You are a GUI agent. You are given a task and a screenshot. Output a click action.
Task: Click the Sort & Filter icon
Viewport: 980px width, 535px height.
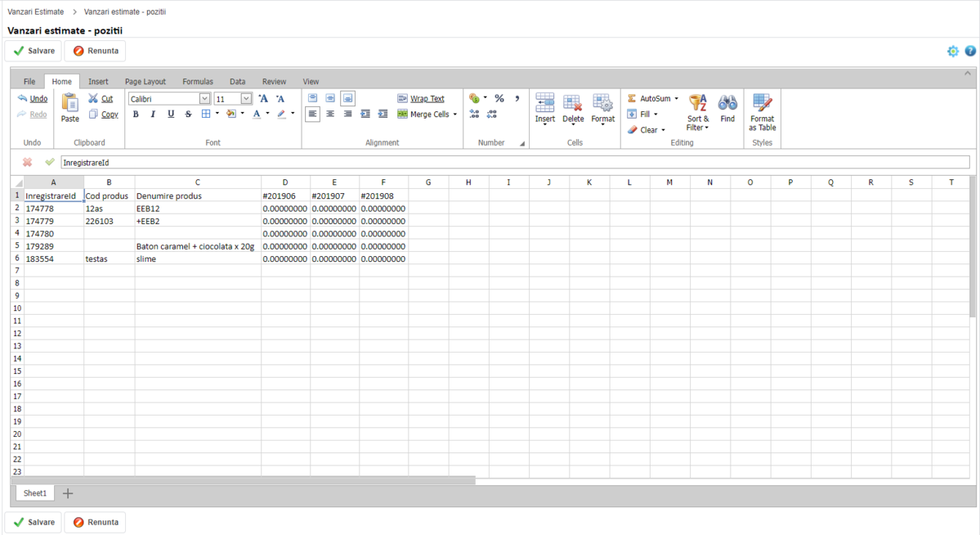coord(698,103)
